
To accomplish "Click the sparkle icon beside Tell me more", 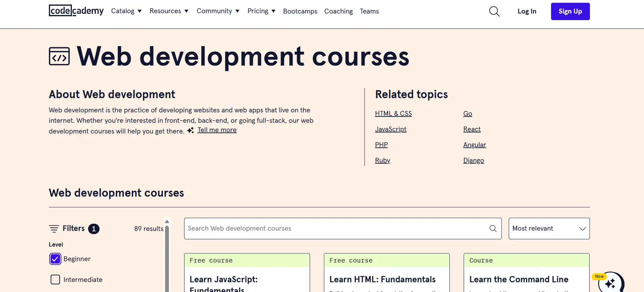I will 190,130.
